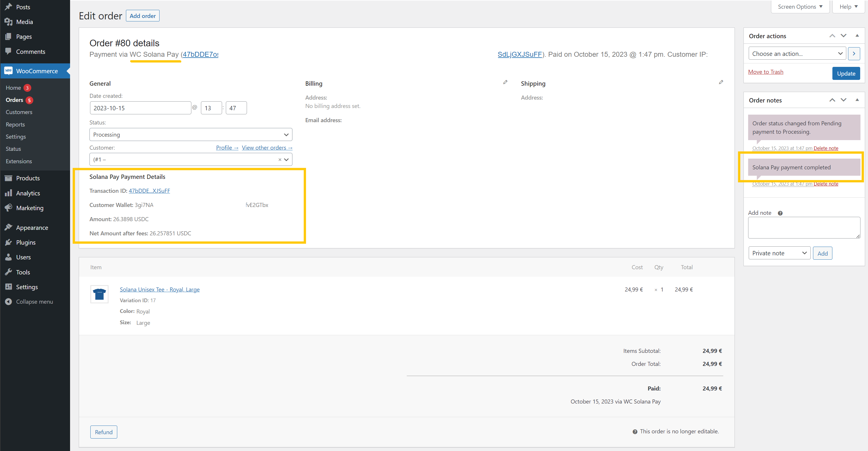
Task: Open the Orders submenu item
Action: [x=14, y=100]
